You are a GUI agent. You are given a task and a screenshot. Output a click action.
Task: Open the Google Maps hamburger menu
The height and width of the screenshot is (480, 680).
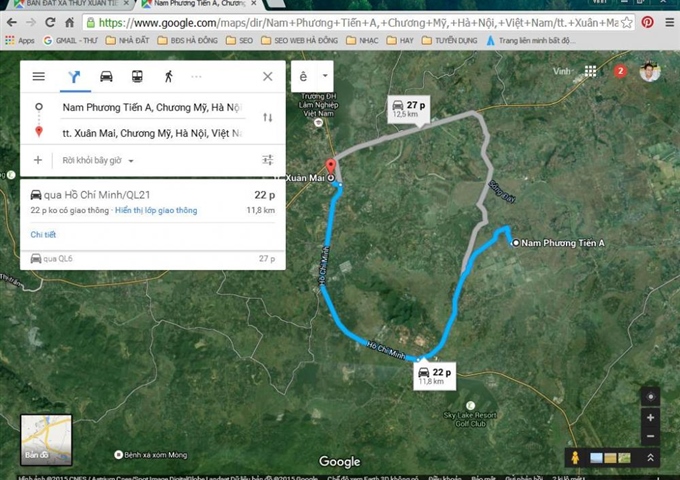point(38,76)
